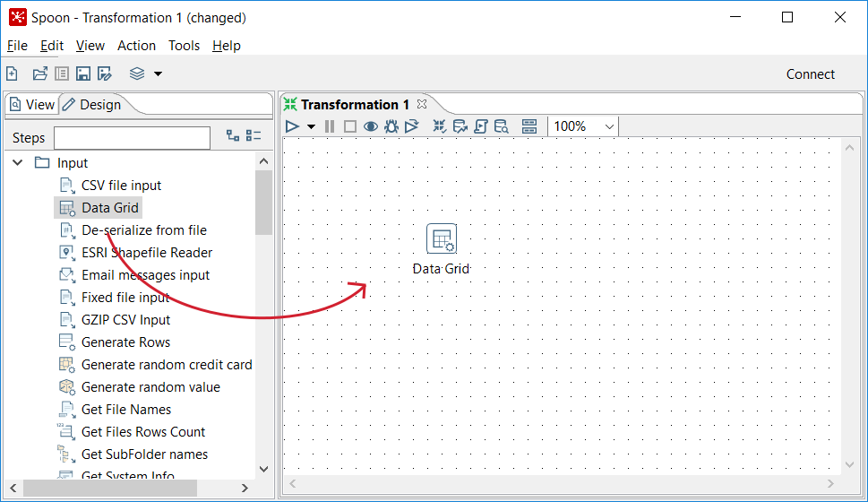Click steps tree horizontal scroll right arrow
The image size is (868, 502).
point(245,489)
